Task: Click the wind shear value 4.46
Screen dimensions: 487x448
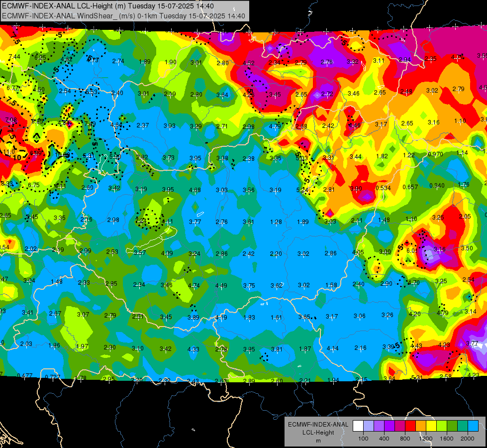Action: click(x=355, y=125)
